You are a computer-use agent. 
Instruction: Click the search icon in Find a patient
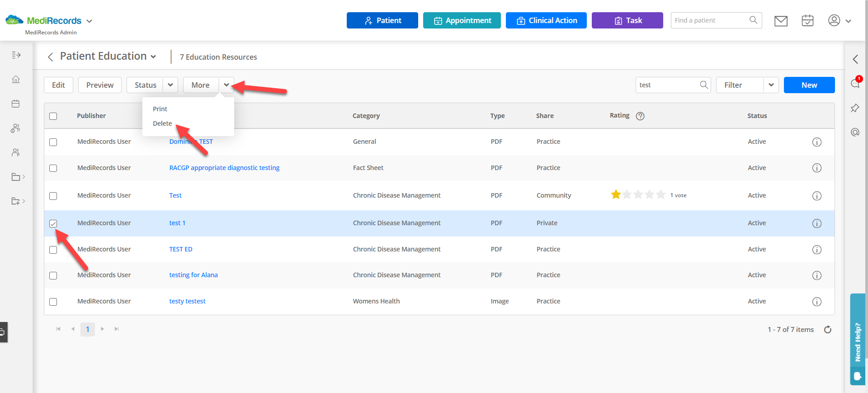(x=753, y=20)
